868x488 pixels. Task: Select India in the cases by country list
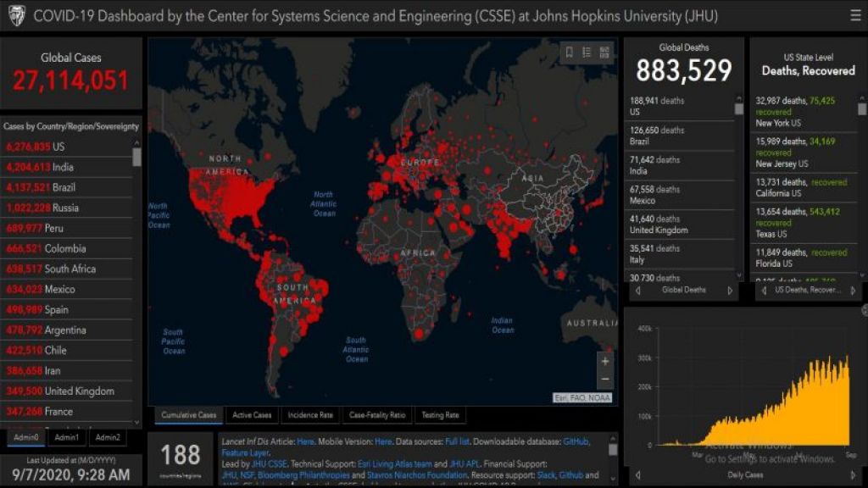tap(64, 167)
